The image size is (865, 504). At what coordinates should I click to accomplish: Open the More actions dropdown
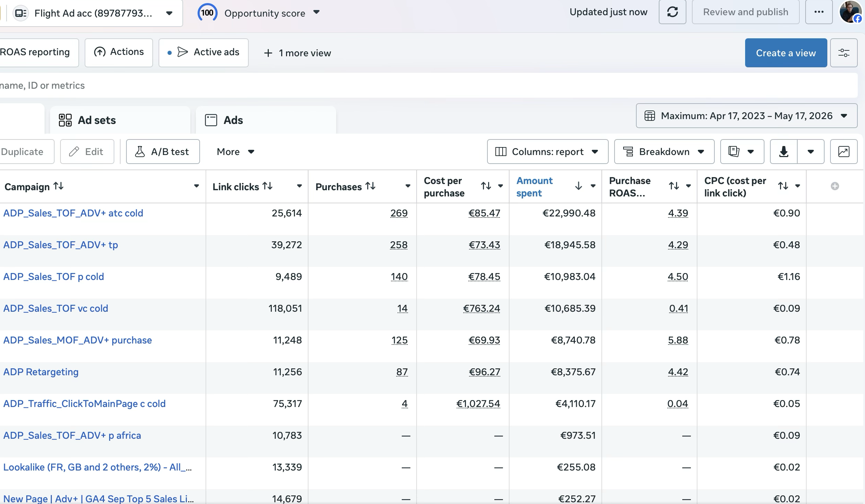click(x=236, y=152)
